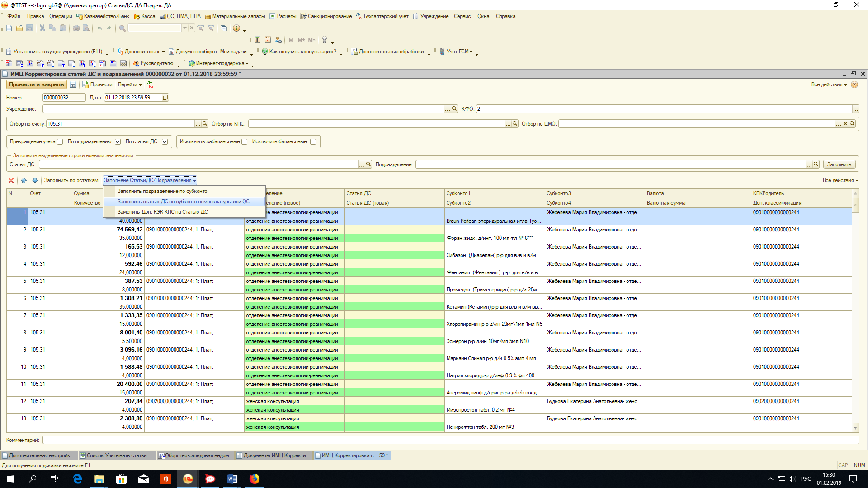Open Word from the Windows taskbar

[232, 479]
